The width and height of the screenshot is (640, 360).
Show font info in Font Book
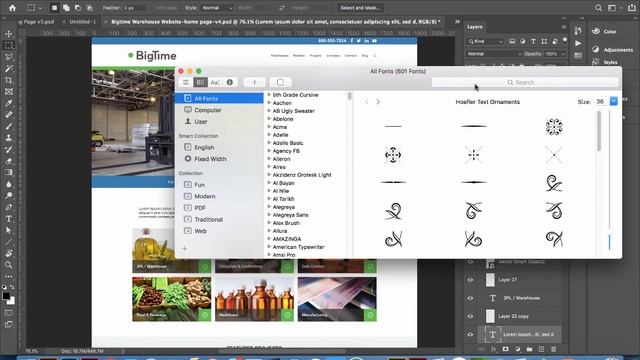[x=230, y=82]
